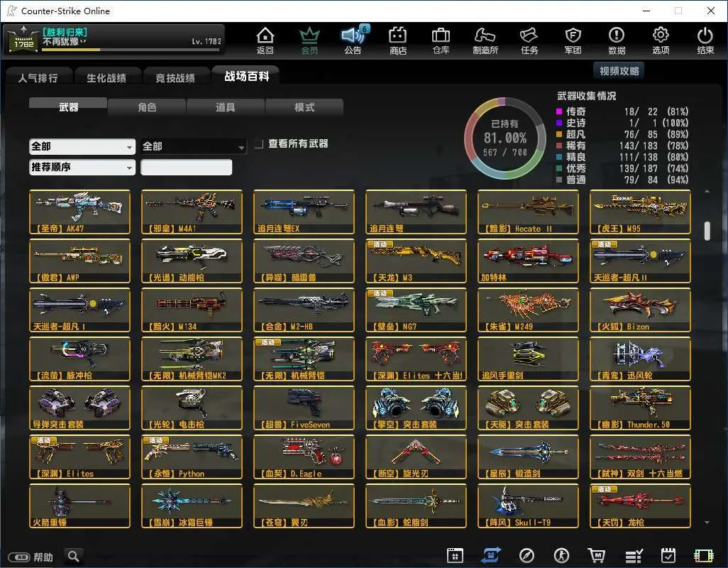Select the 角色 sub-tab
This screenshot has height=568, width=728.
pyautogui.click(x=147, y=107)
